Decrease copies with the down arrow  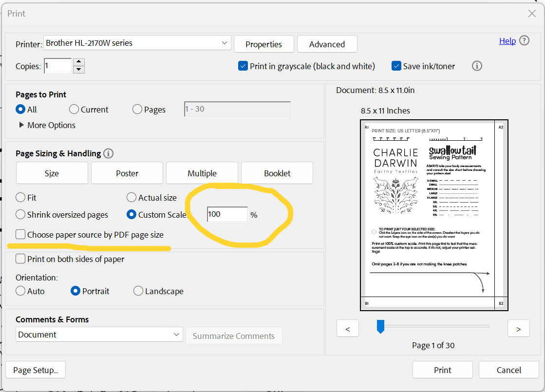point(79,70)
